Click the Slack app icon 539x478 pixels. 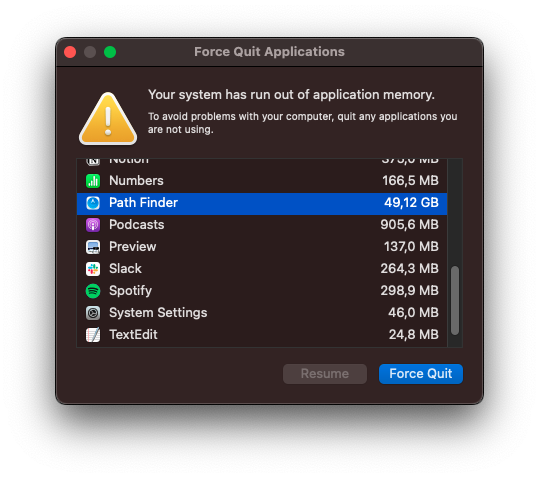click(x=93, y=269)
